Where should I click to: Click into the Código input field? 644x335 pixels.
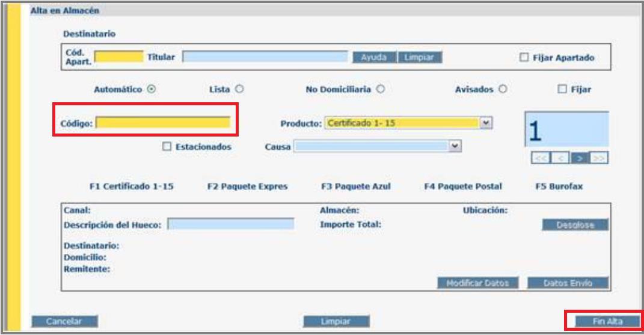(x=163, y=123)
